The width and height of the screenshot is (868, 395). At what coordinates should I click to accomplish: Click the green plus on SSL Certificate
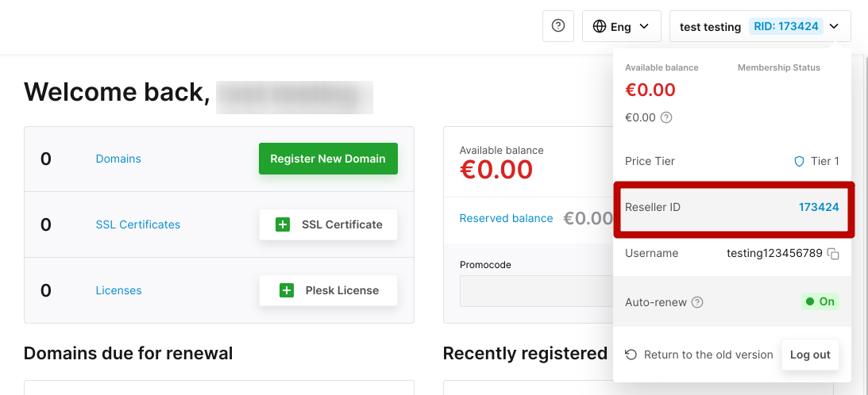coord(283,224)
